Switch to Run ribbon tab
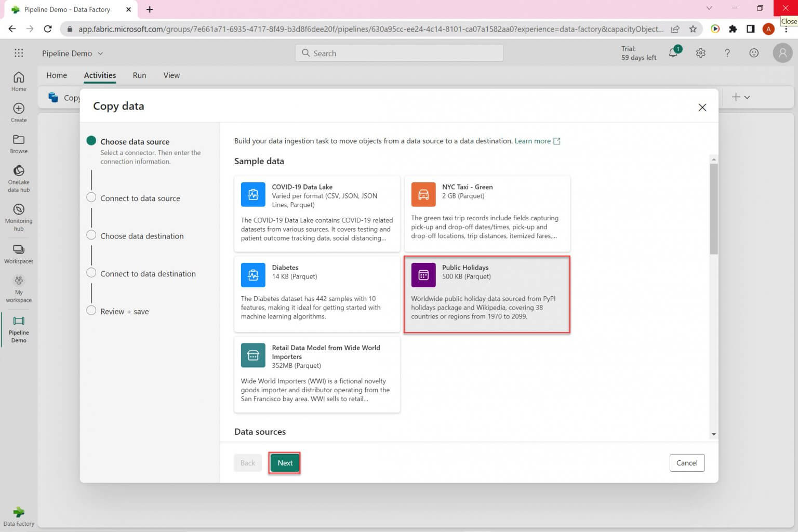This screenshot has width=798, height=532. point(139,75)
